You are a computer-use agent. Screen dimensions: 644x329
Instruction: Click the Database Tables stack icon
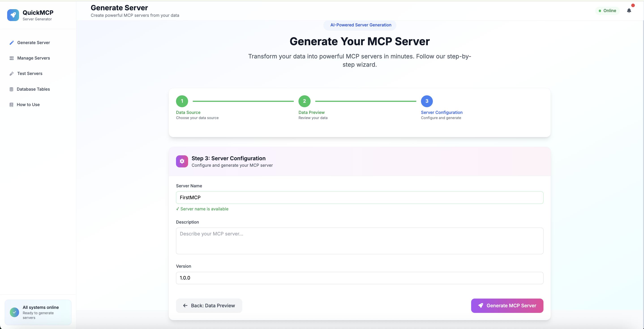[x=11, y=89]
